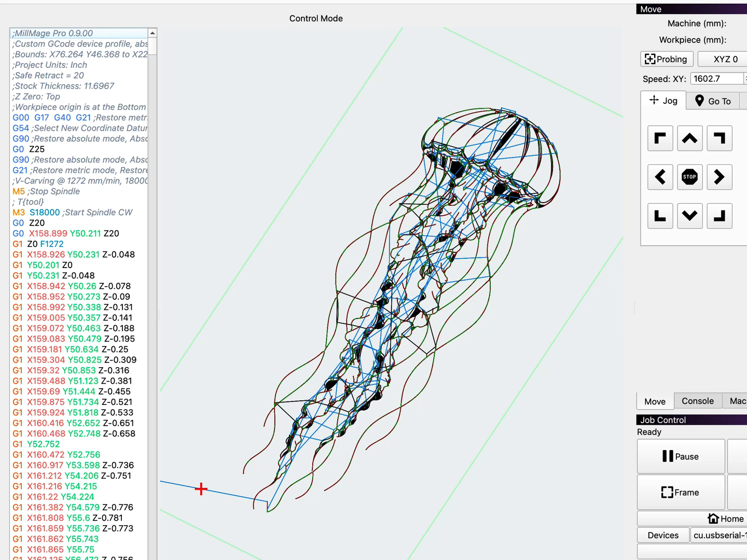Image resolution: width=747 pixels, height=560 pixels.
Task: Select the 'G1 Z0 F1272' line
Action: coord(79,244)
